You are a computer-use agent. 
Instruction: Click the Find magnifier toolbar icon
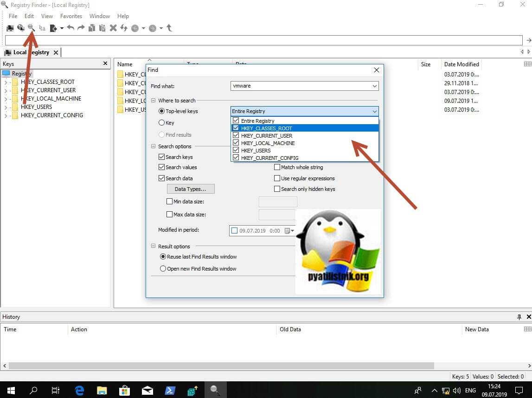(31, 28)
